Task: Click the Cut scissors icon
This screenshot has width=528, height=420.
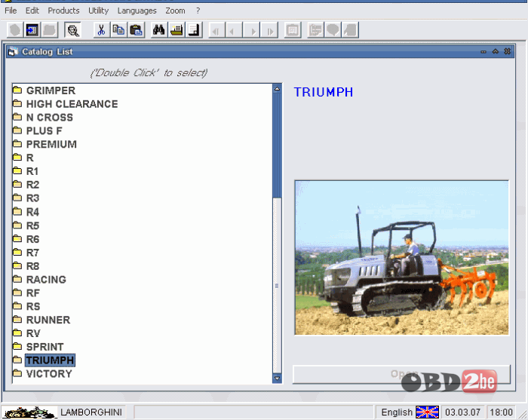Action: click(101, 30)
